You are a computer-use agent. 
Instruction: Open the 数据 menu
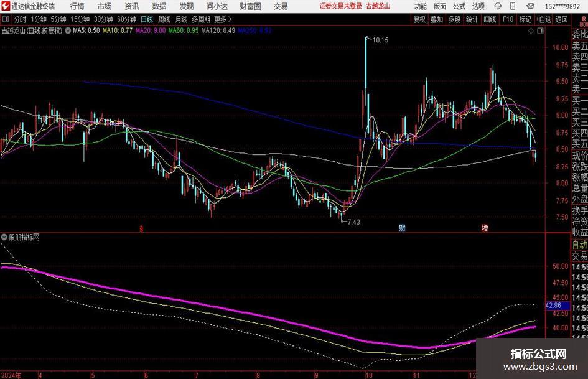click(159, 6)
